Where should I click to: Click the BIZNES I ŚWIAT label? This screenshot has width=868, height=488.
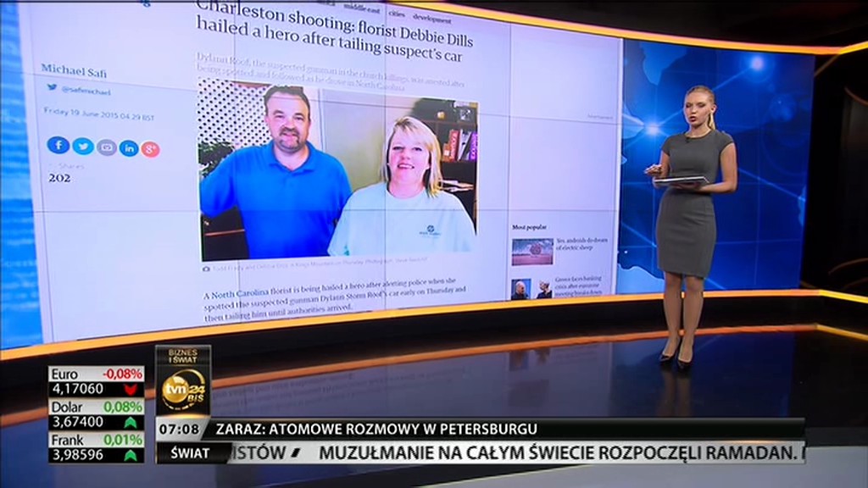tap(183, 356)
